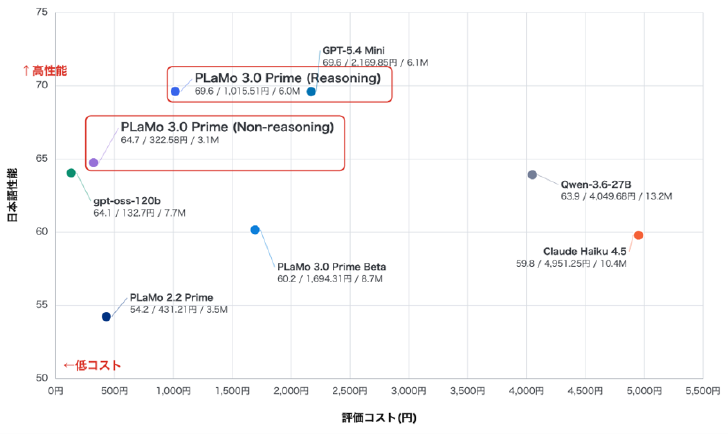Viewport: 728px width, 434px height.
Task: Click the PLaMo 3.0 Prime Beta dot
Action: click(x=255, y=230)
